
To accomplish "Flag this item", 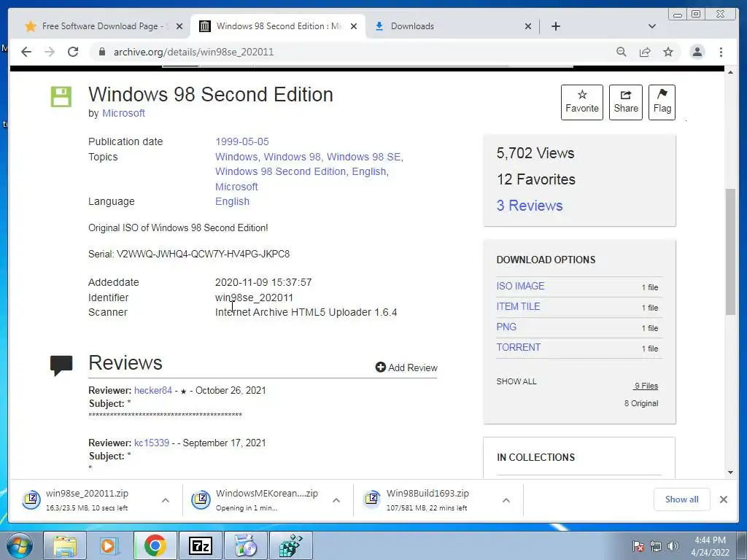I will [662, 102].
